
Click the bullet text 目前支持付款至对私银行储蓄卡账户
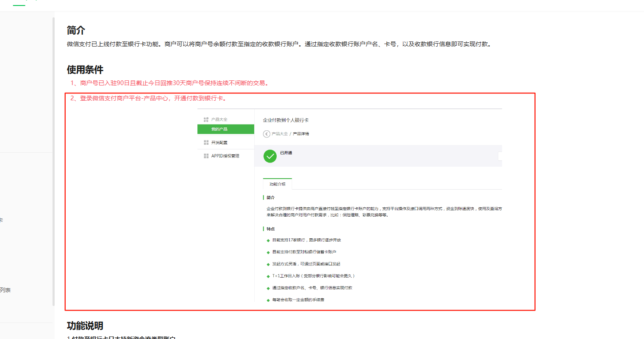pyautogui.click(x=304, y=252)
